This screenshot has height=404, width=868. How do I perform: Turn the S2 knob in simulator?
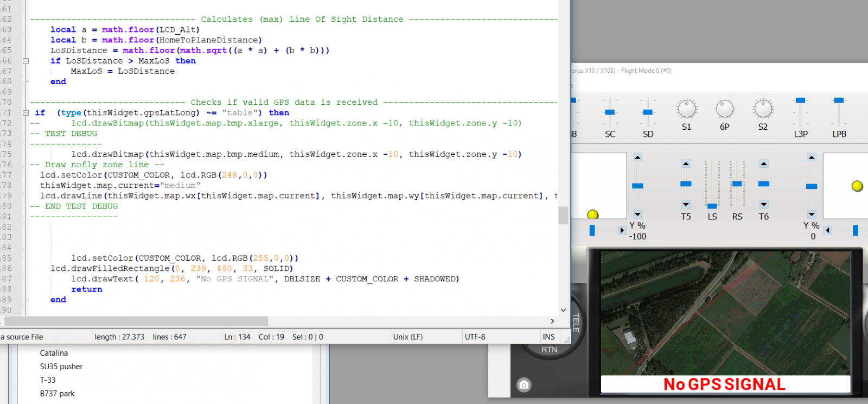[763, 109]
